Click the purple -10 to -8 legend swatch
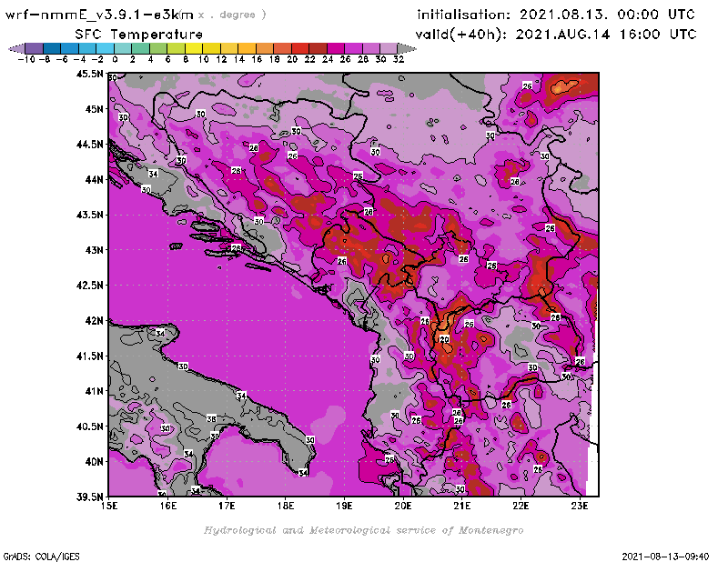728x562 pixels. pyautogui.click(x=35, y=49)
